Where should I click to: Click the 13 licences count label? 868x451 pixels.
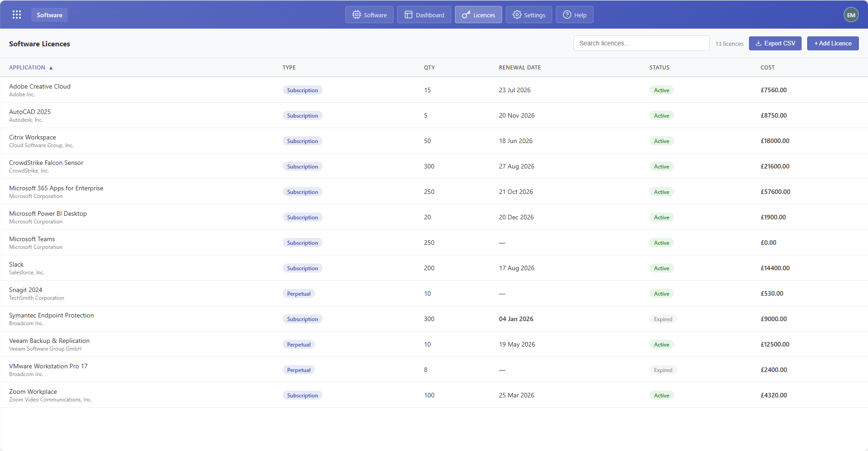point(729,44)
